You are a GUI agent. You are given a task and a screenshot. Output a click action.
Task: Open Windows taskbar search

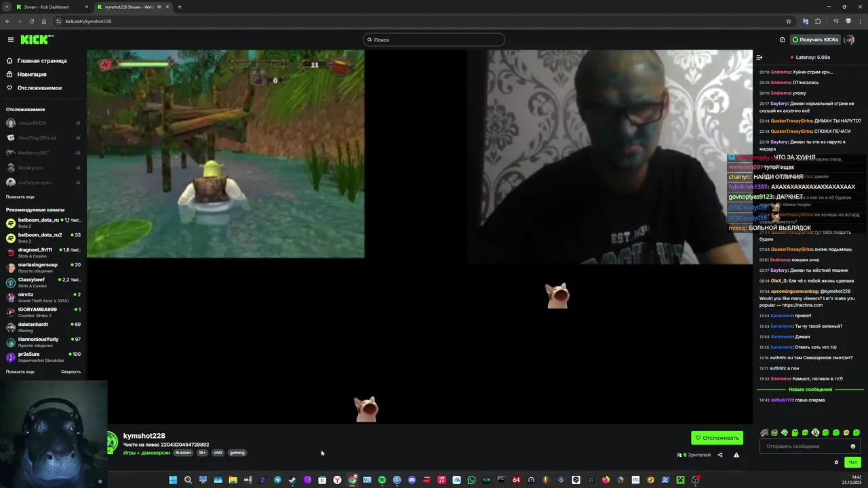188,480
